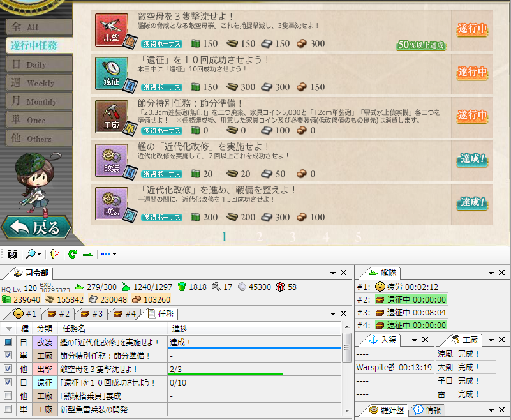Toggle the mute speaker icon
Screen dimensions: 511x420
point(54,254)
